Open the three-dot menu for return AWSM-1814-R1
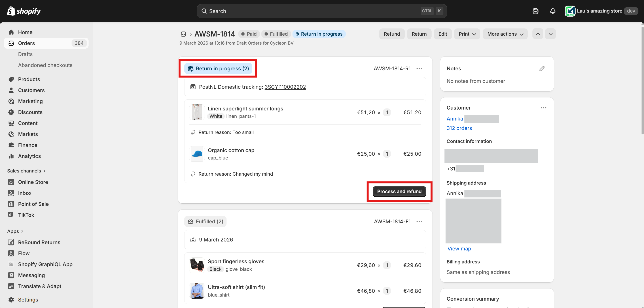 coord(419,69)
